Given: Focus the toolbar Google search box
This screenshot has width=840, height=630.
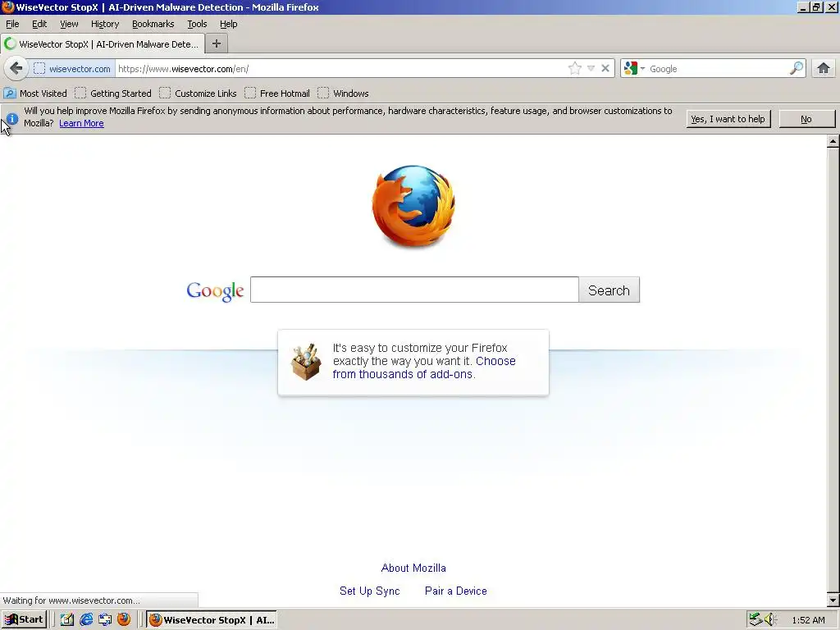Looking at the screenshot, I should coord(718,69).
